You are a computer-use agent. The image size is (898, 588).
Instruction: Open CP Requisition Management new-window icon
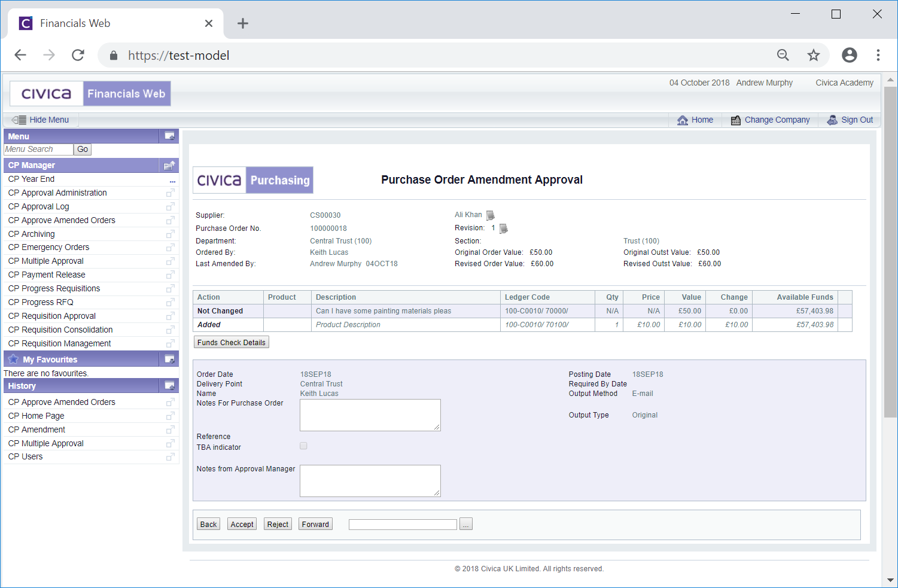pyautogui.click(x=171, y=344)
